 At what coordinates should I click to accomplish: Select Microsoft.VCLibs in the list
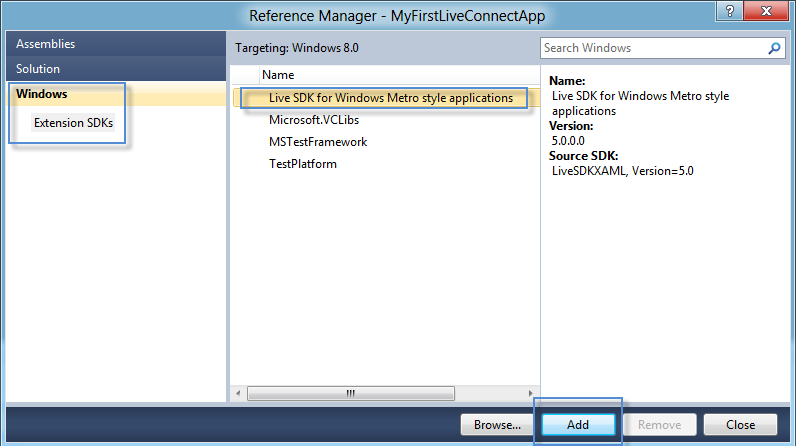pos(314,120)
